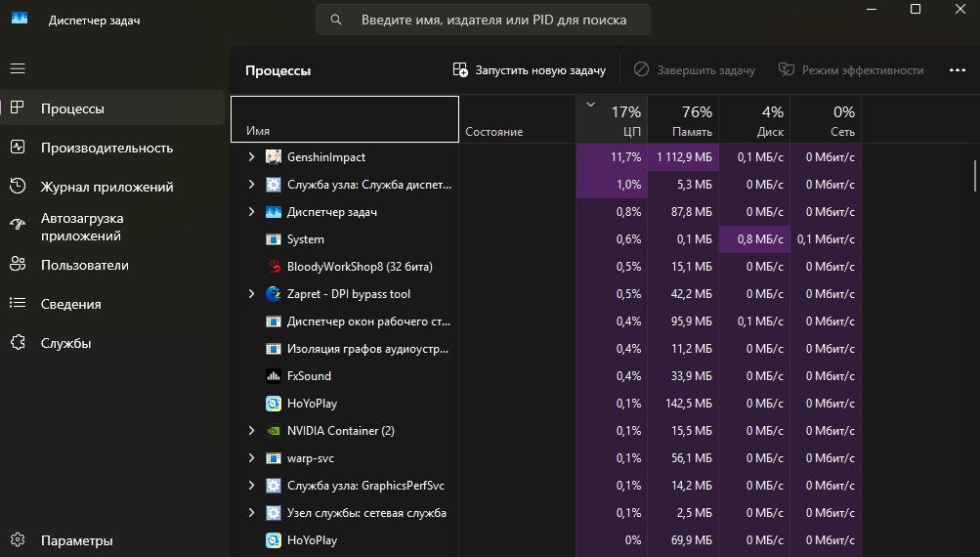The image size is (980, 557).
Task: Click Запустить новую задачу button
Action: [530, 70]
